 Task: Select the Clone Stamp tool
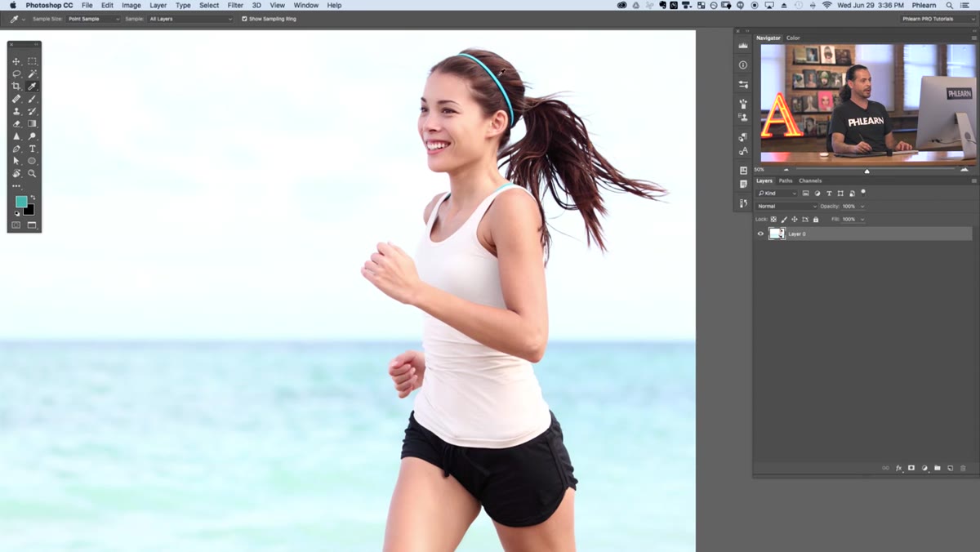coord(16,111)
